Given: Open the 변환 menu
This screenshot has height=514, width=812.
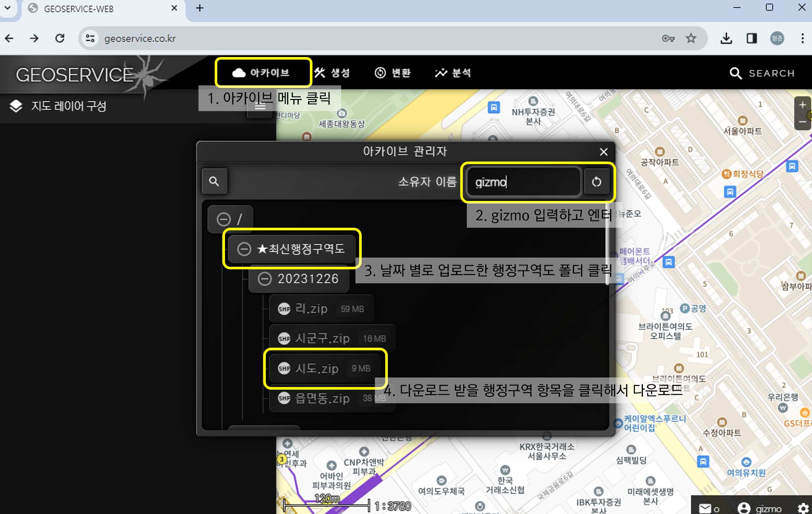Looking at the screenshot, I should [393, 72].
